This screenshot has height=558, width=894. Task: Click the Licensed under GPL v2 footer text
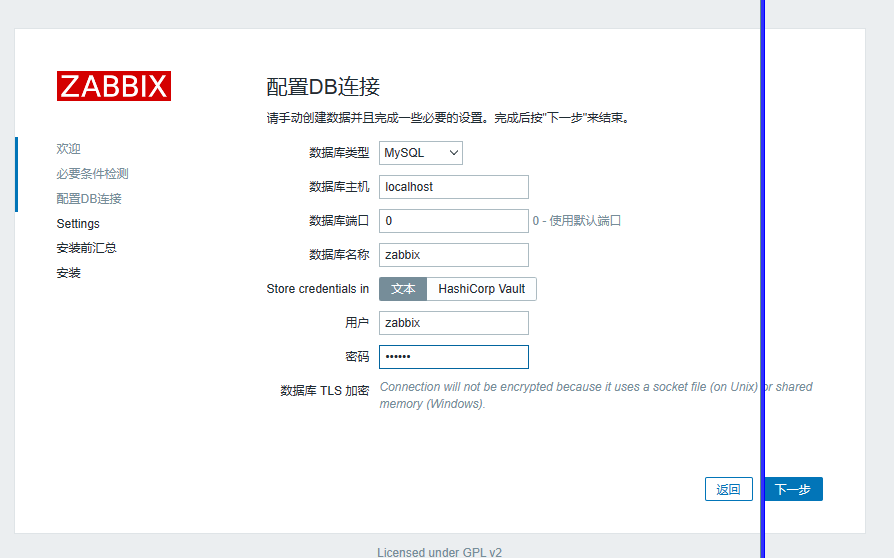click(440, 552)
